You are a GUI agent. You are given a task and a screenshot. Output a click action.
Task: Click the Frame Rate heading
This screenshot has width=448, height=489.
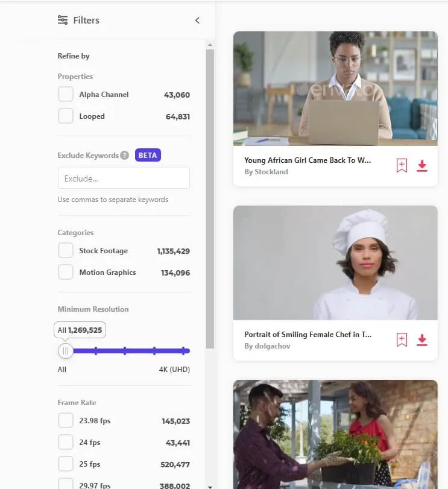tap(77, 403)
